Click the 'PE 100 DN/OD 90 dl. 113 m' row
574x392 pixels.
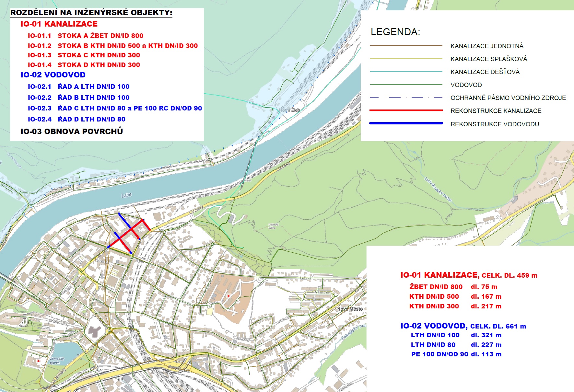click(456, 354)
